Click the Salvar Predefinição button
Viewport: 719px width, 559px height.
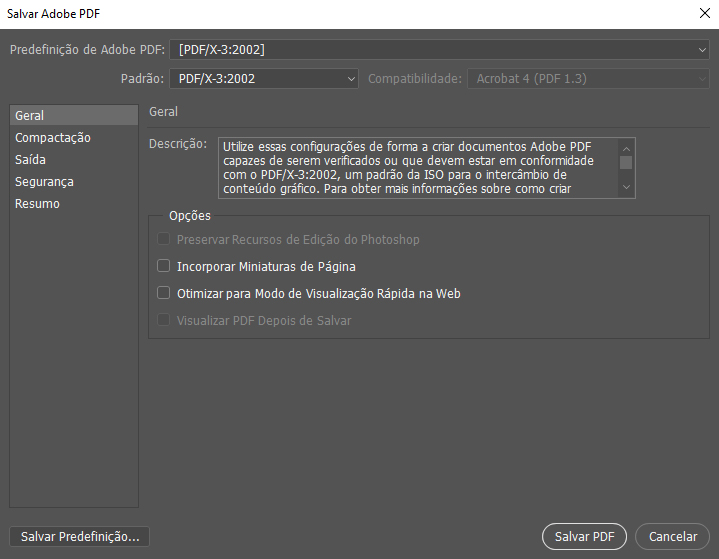coord(78,537)
